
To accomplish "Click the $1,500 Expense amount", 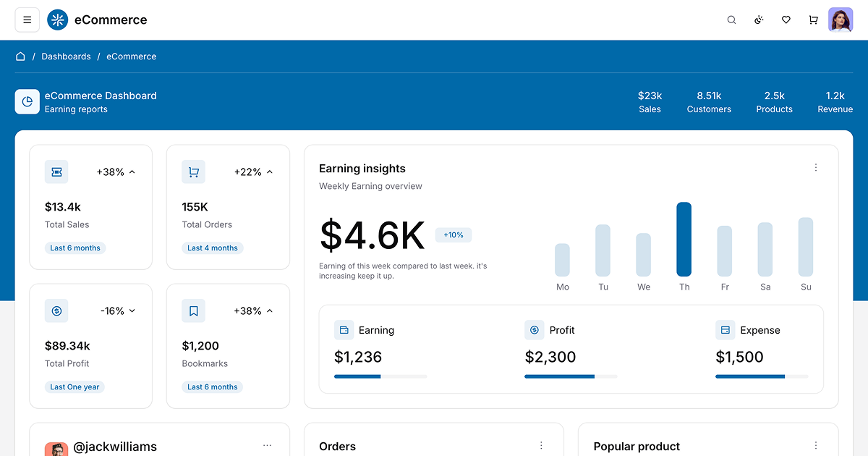I will tap(739, 357).
